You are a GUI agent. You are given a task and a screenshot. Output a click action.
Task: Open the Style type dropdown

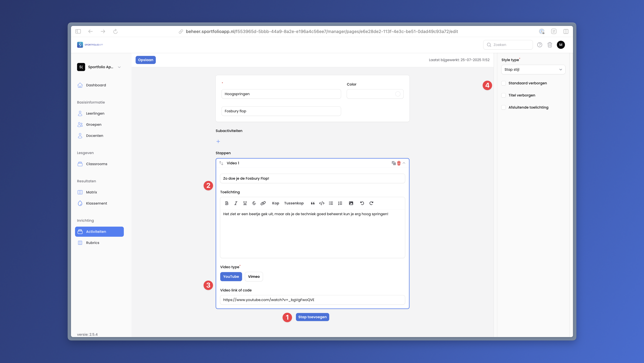click(533, 70)
